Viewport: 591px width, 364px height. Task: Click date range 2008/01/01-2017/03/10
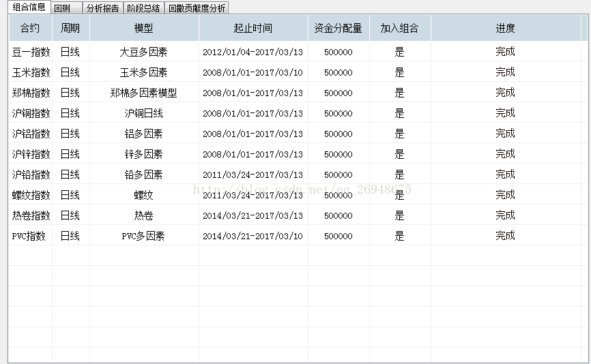coord(253,72)
